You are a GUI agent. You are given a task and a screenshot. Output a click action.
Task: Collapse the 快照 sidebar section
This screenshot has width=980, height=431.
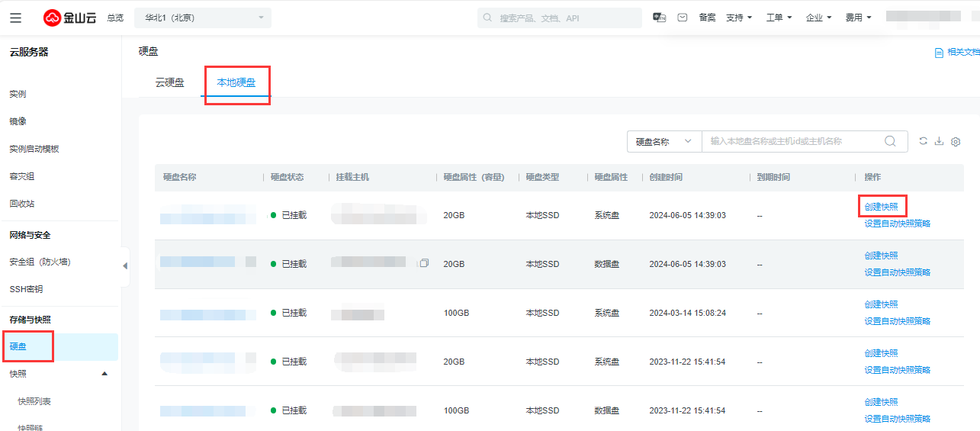coord(104,374)
